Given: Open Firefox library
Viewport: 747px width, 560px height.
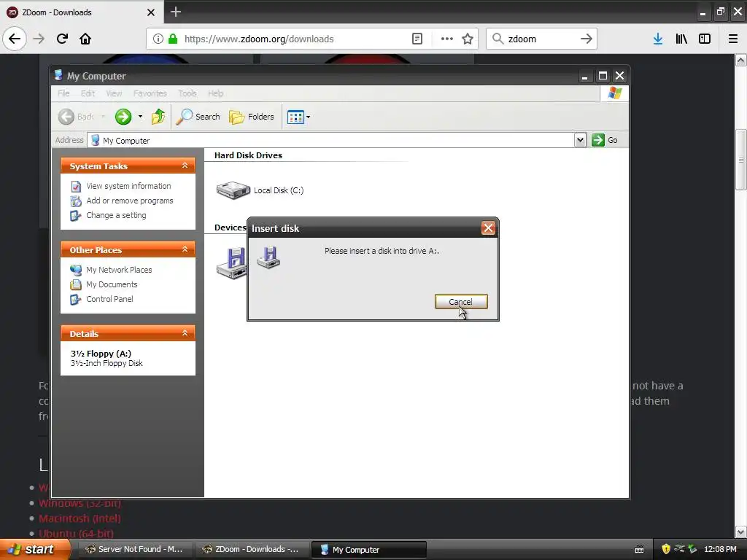Looking at the screenshot, I should coord(681,39).
